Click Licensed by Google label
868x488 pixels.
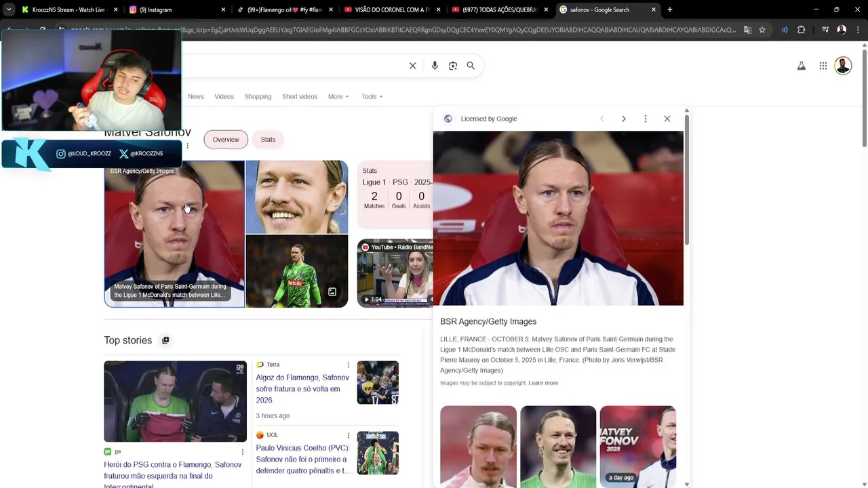point(489,119)
